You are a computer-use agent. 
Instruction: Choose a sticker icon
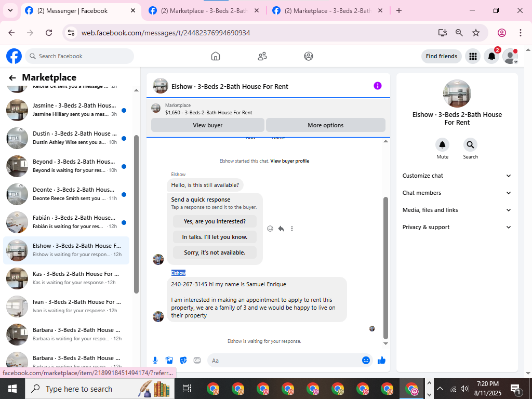(x=183, y=361)
